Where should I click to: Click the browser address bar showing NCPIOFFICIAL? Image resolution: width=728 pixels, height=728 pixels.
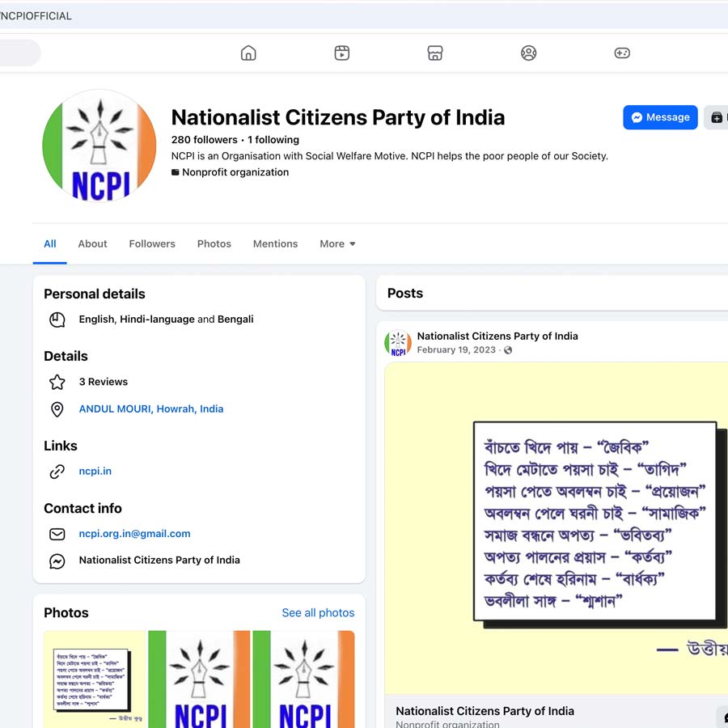pos(364,16)
